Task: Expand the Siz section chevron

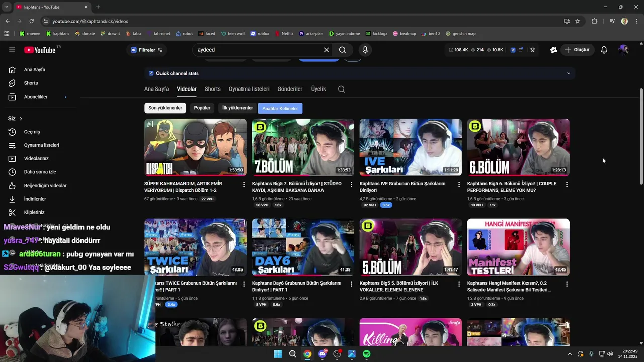Action: tap(21, 119)
